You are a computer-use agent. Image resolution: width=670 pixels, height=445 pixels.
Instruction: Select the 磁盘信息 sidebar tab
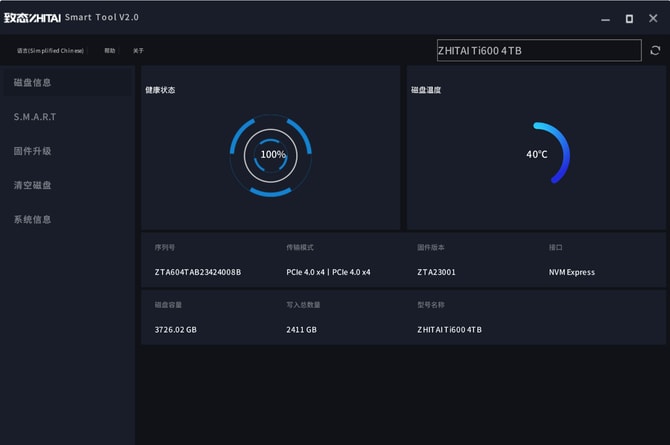[x=33, y=83]
